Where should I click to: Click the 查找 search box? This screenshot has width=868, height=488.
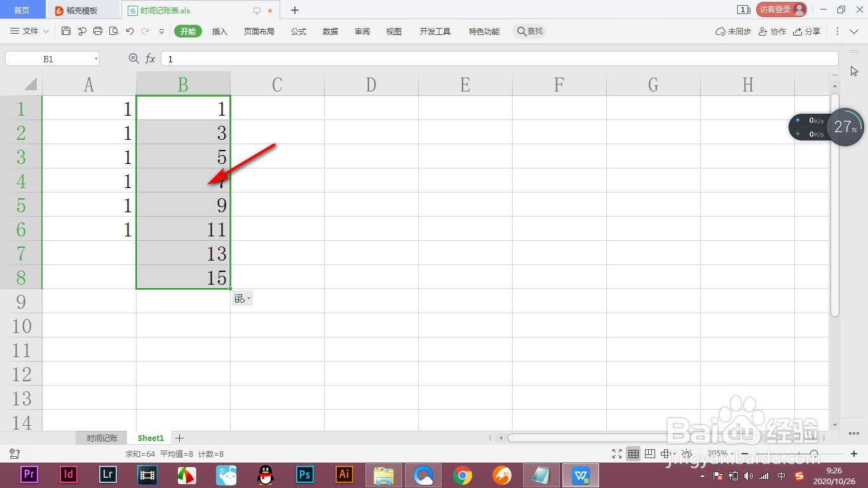(529, 31)
